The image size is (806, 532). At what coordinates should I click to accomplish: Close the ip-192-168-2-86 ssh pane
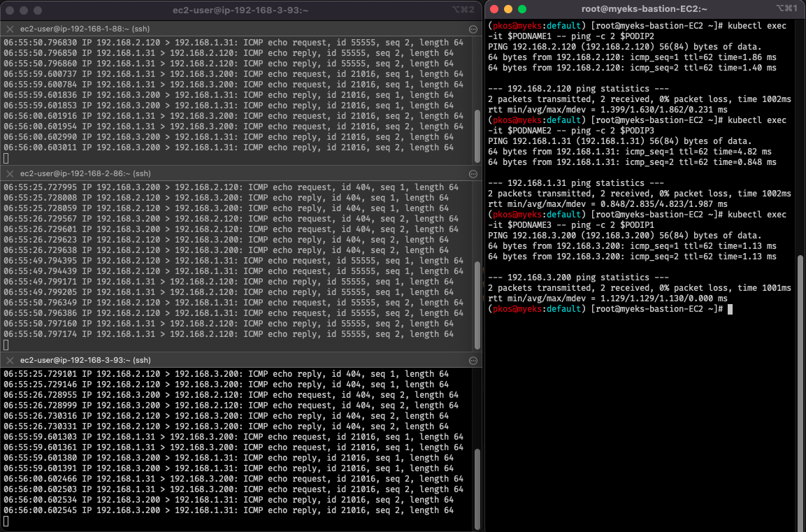click(x=9, y=174)
